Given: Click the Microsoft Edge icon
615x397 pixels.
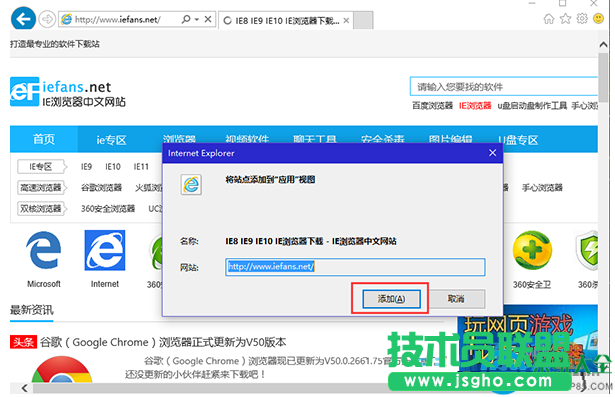Looking at the screenshot, I should click(44, 250).
